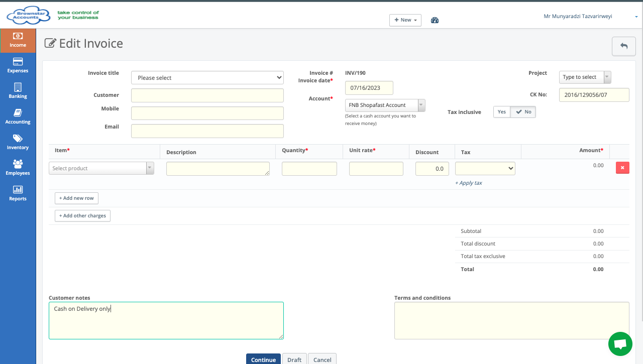Select the Employees sidebar icon

pyautogui.click(x=18, y=167)
